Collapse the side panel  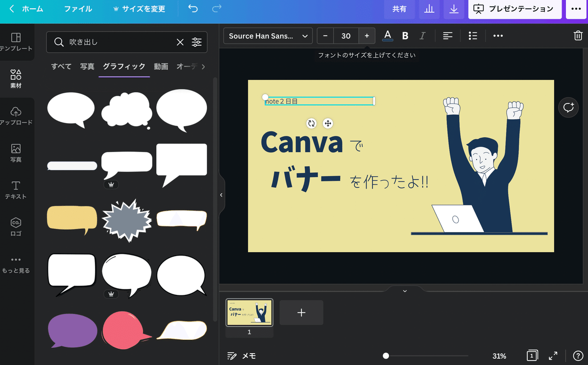click(x=221, y=195)
